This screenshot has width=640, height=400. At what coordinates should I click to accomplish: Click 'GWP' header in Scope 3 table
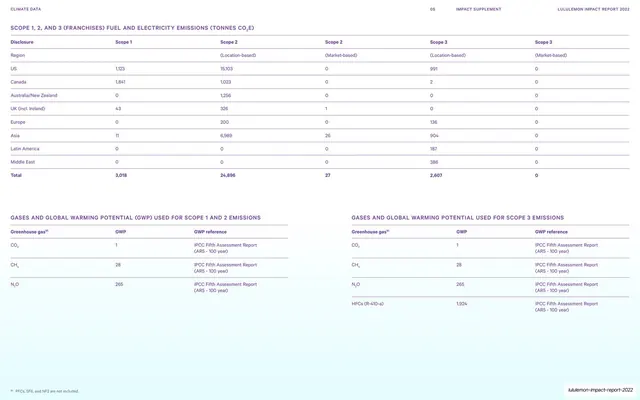[x=462, y=232]
